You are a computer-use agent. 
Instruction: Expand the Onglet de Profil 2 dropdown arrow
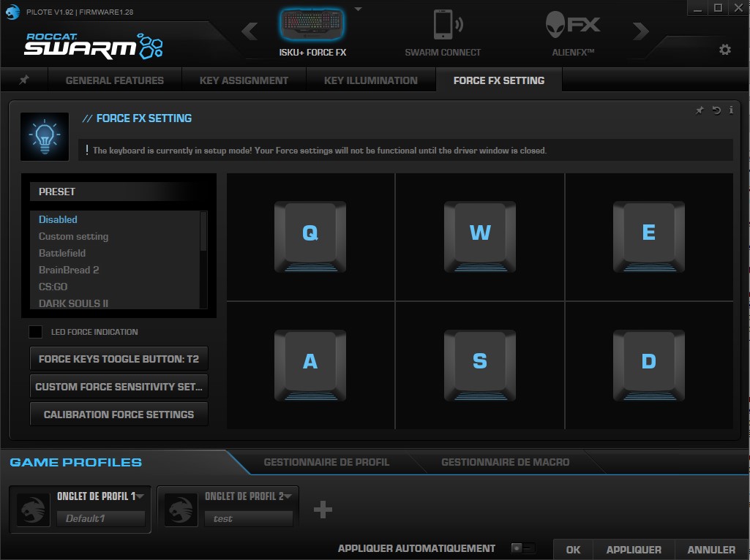288,496
